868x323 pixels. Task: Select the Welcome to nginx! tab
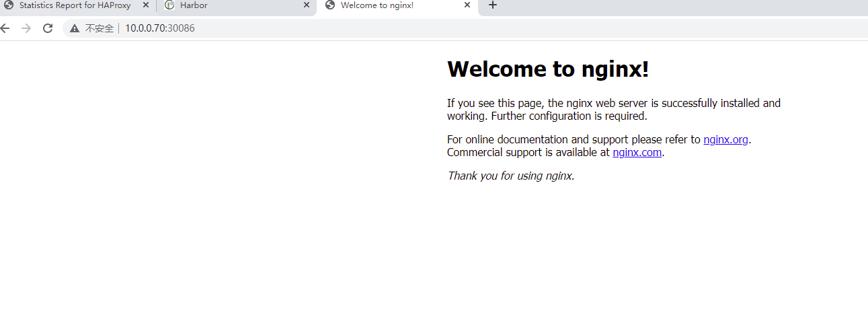[397, 5]
